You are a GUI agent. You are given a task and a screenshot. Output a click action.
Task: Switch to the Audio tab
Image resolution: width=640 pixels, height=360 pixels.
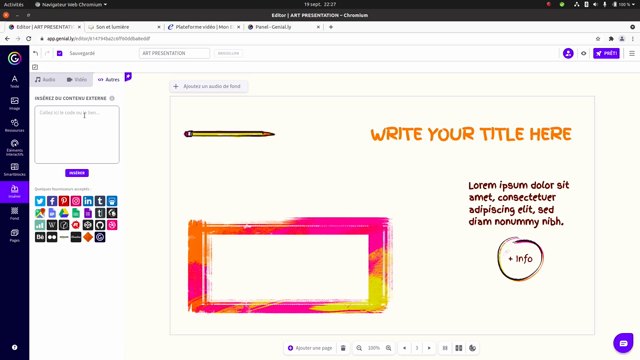click(x=45, y=80)
